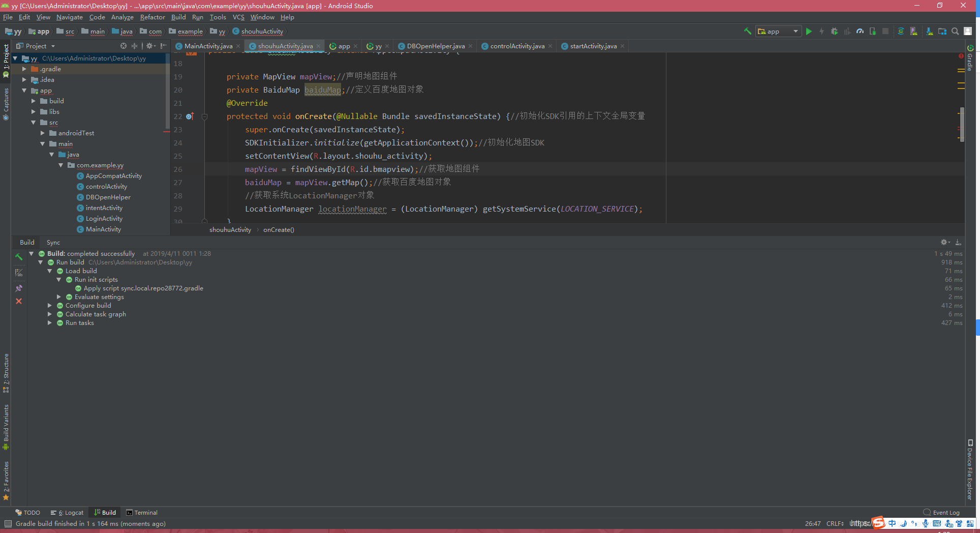Click the Profile app gauge icon
The height and width of the screenshot is (533, 980).
click(860, 31)
